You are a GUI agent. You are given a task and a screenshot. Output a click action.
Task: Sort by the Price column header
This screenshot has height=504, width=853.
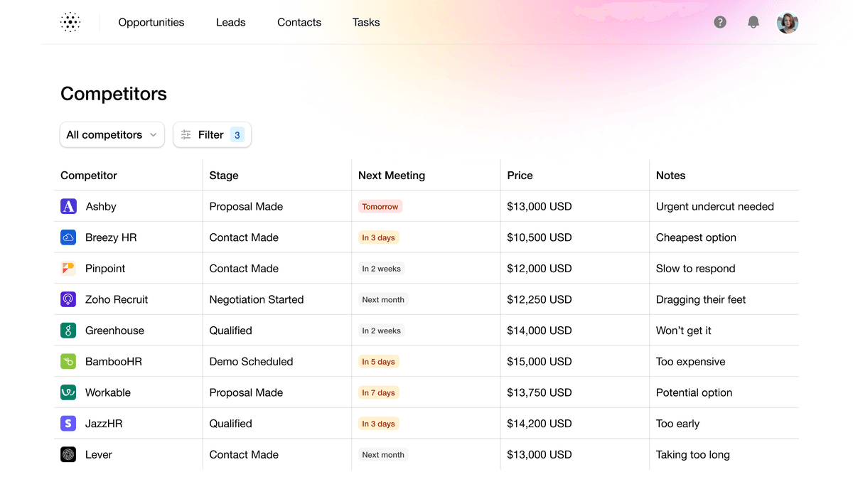[x=520, y=176]
